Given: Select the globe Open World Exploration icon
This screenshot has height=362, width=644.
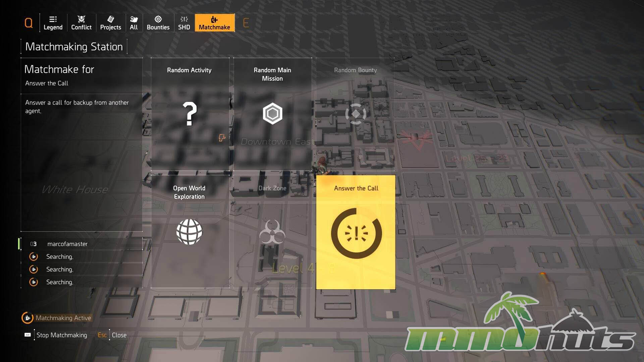Looking at the screenshot, I should (x=190, y=232).
